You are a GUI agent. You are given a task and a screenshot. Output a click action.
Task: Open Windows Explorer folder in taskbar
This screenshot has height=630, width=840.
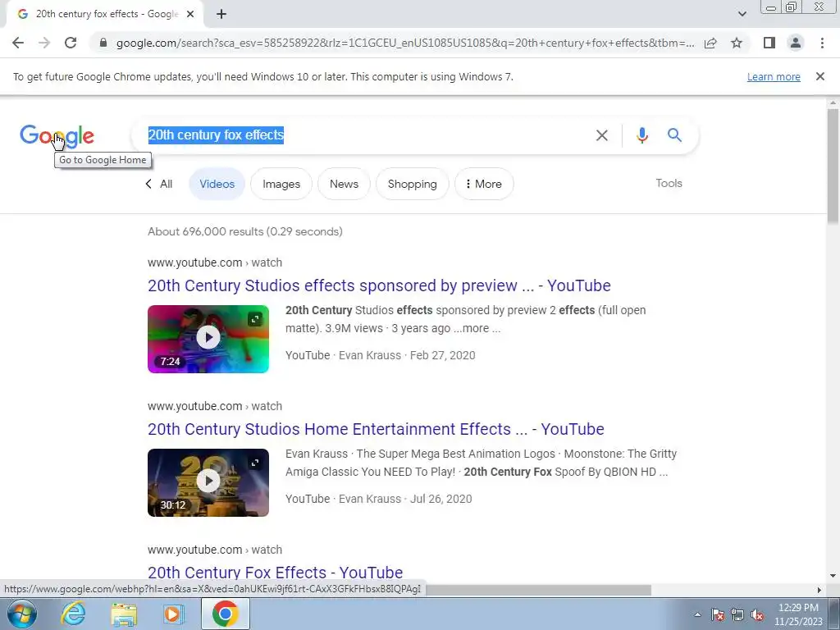pos(124,614)
